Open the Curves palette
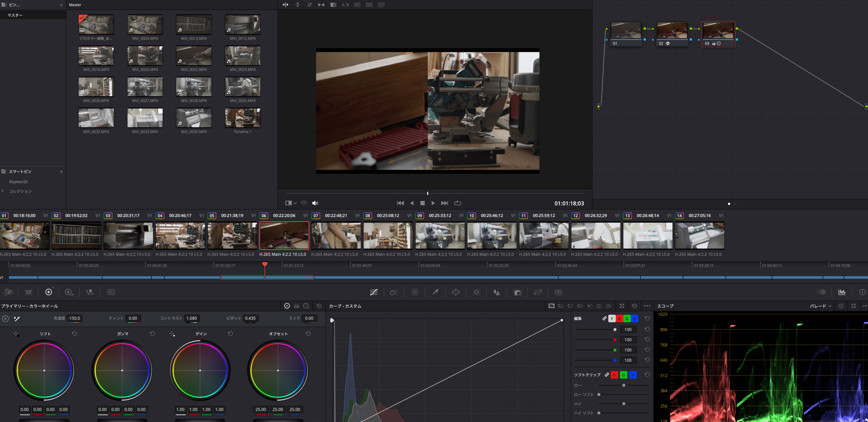The height and width of the screenshot is (422, 868). coord(374,292)
